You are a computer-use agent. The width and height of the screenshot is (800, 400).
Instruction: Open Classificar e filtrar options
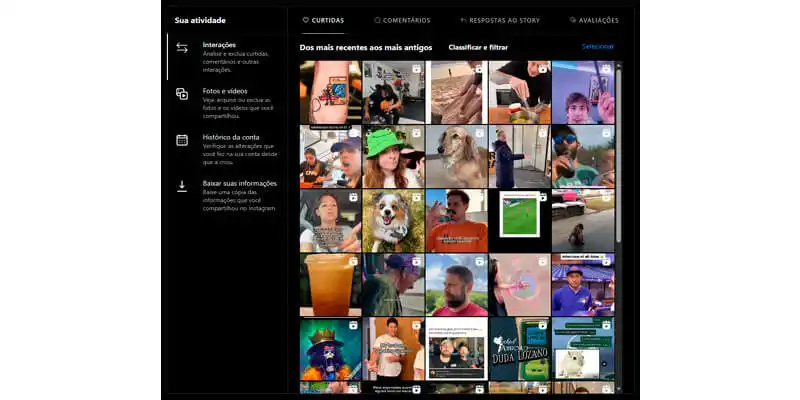click(x=478, y=47)
